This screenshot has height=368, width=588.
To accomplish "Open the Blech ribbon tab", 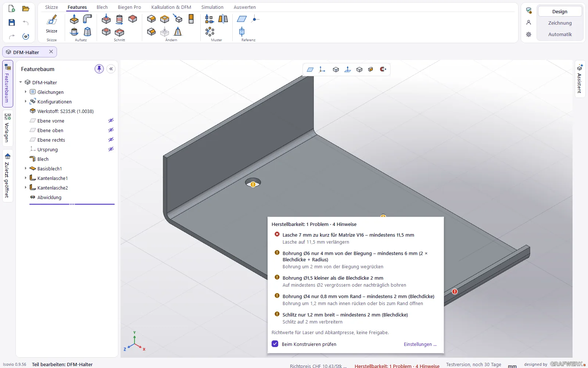I will (x=102, y=7).
